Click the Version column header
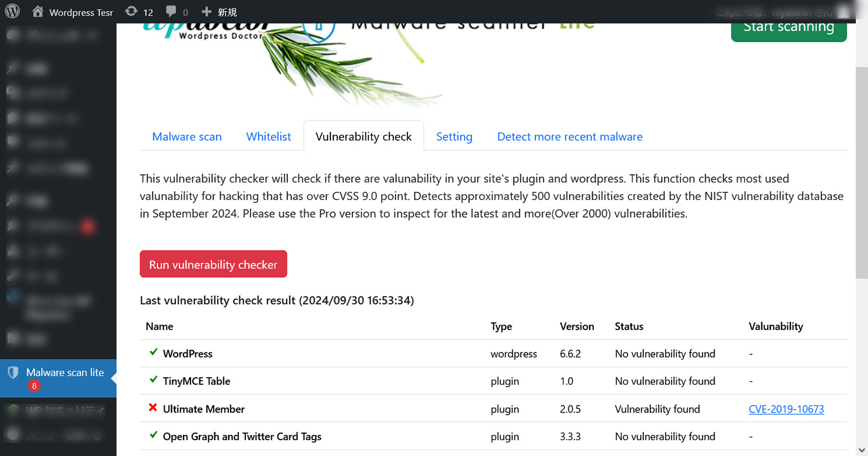The height and width of the screenshot is (456, 868). [577, 327]
